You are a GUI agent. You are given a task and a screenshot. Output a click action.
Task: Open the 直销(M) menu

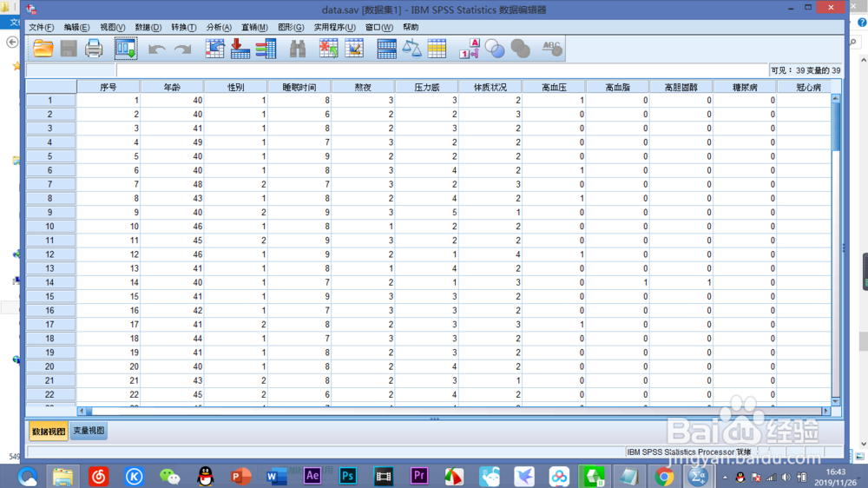[254, 27]
